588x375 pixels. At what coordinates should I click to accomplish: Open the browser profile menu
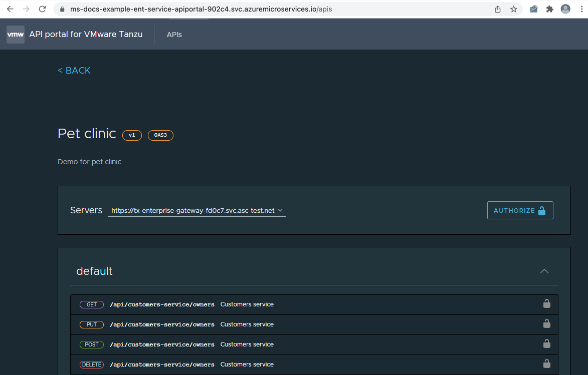tap(565, 9)
